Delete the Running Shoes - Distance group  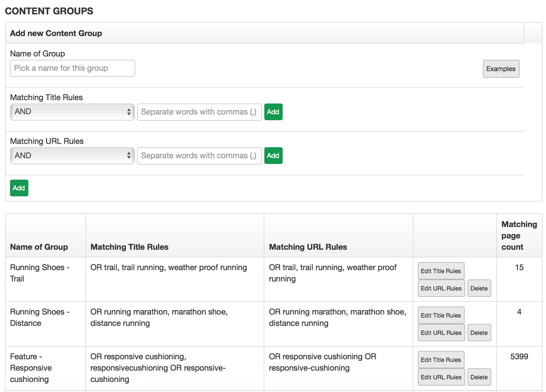[x=479, y=333]
